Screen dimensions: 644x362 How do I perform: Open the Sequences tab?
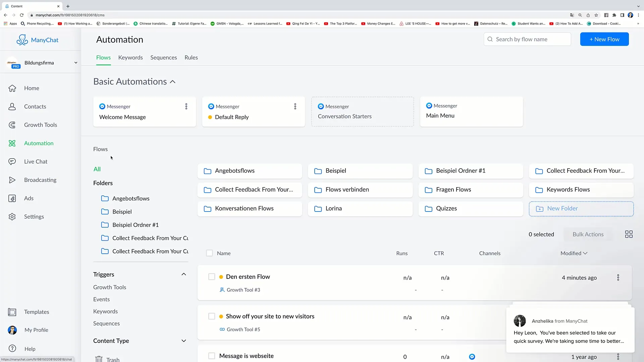click(x=163, y=58)
